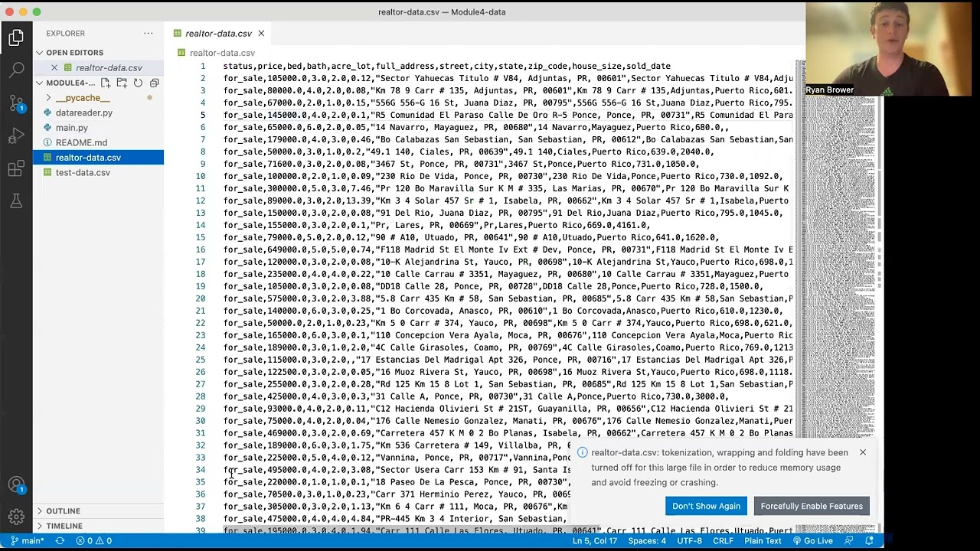Select the realtor-data.csv editor tab

click(218, 34)
